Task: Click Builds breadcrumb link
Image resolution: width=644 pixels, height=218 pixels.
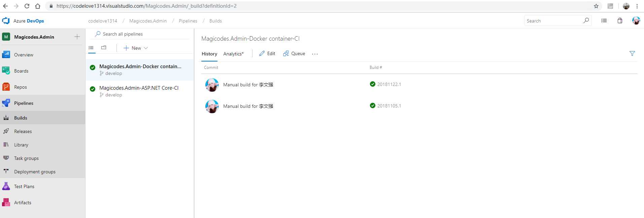Action: pos(215,21)
